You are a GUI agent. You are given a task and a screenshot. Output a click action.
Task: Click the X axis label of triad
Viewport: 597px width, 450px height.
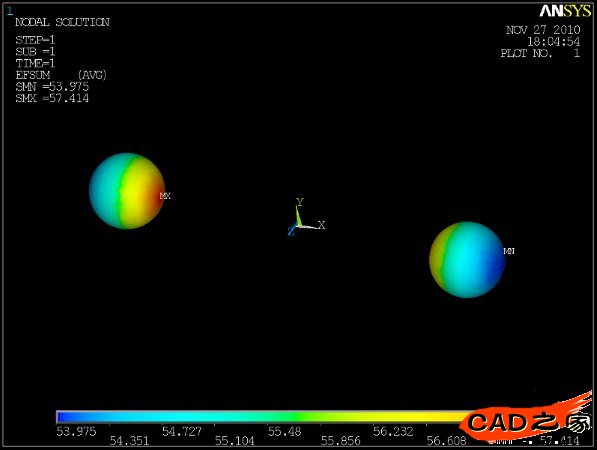(x=322, y=225)
